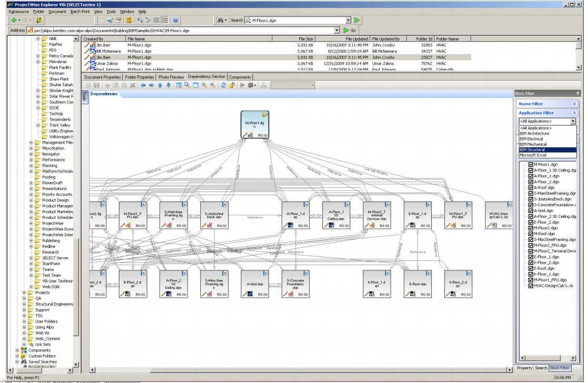Click the blue right arrow in dependency toolbar
Viewport: 588px width, 383px height.
(x=151, y=86)
